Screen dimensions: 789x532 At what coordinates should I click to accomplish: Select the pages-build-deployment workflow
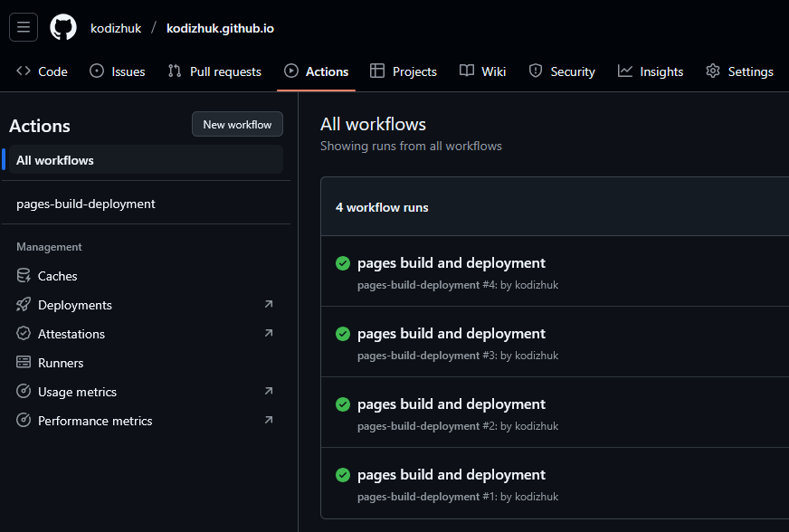click(x=88, y=204)
